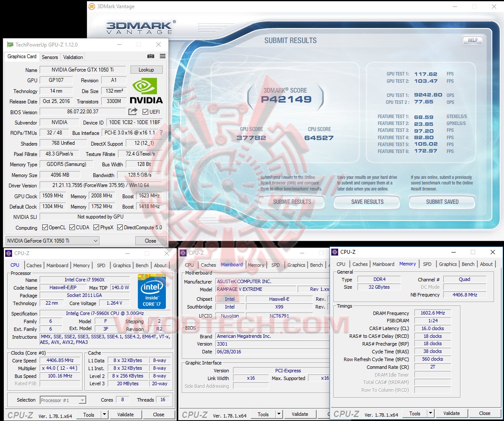Image resolution: width=504 pixels, height=421 pixels.
Task: Click the Mainboard CPU-Z window title icon
Action: (183, 253)
